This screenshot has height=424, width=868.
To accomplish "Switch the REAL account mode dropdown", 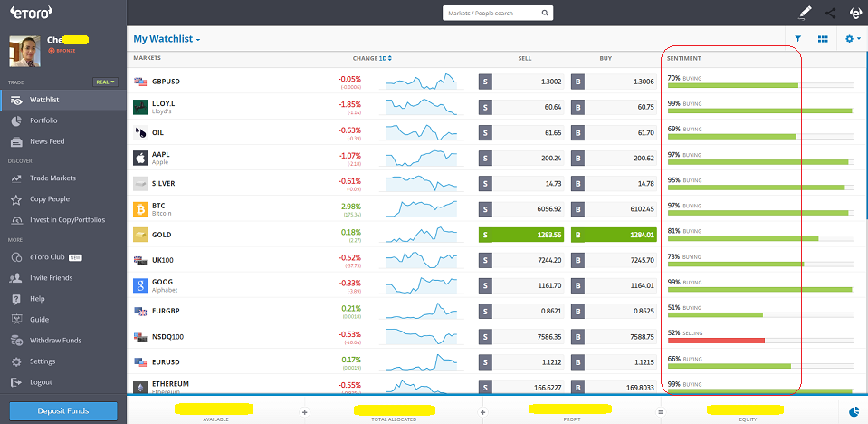I will point(105,82).
